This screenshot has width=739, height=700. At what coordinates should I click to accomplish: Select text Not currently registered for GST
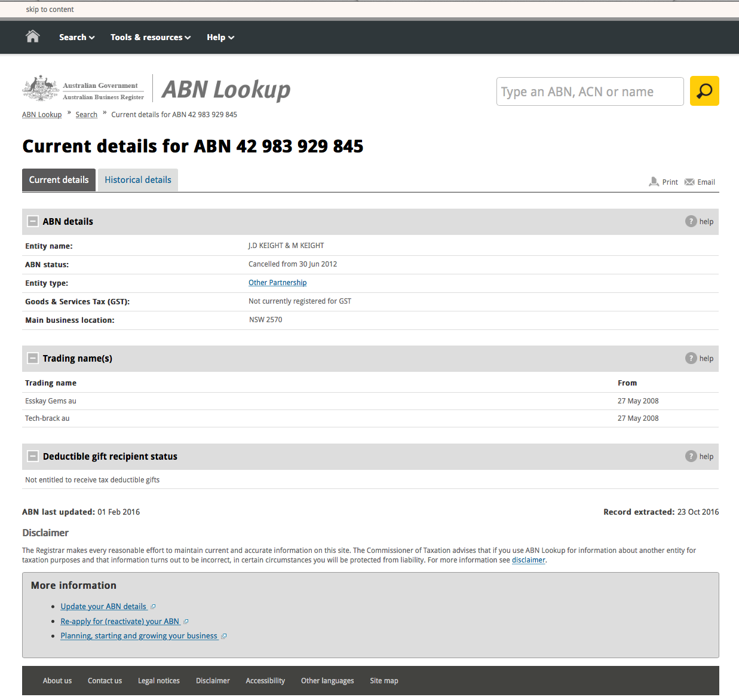click(300, 301)
